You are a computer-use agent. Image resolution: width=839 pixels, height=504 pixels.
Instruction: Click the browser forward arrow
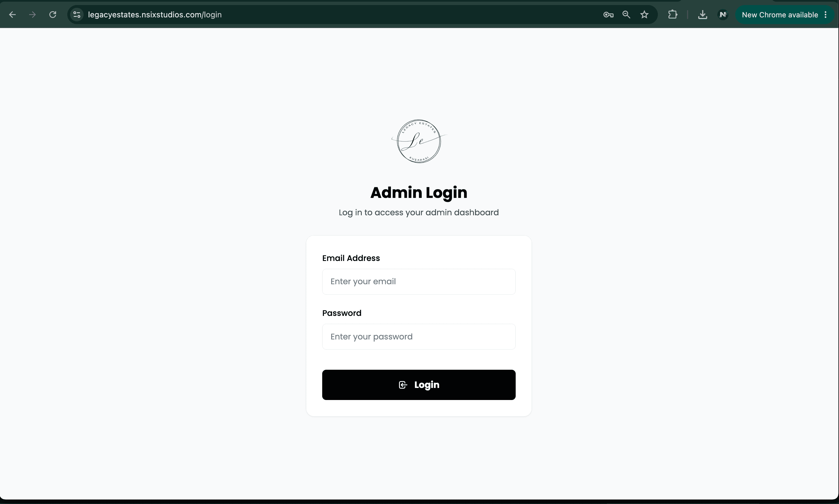[x=33, y=15]
